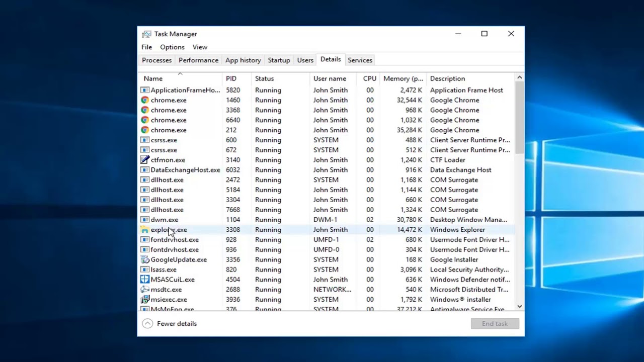This screenshot has height=362, width=644.
Task: Select the explorer.exe process name
Action: click(169, 230)
